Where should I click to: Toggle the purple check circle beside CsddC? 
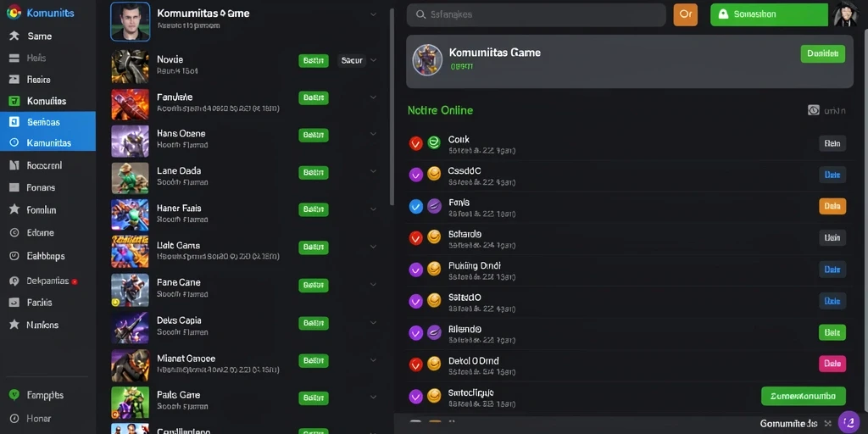(x=415, y=175)
